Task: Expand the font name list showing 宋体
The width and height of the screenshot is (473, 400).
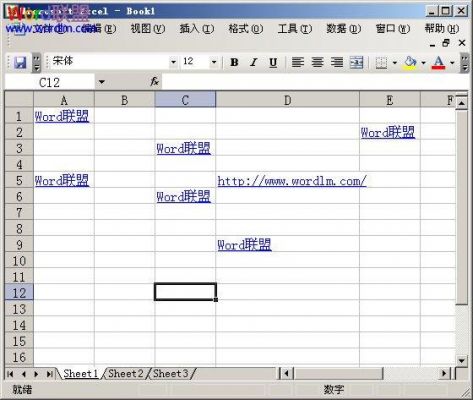Action: click(173, 62)
